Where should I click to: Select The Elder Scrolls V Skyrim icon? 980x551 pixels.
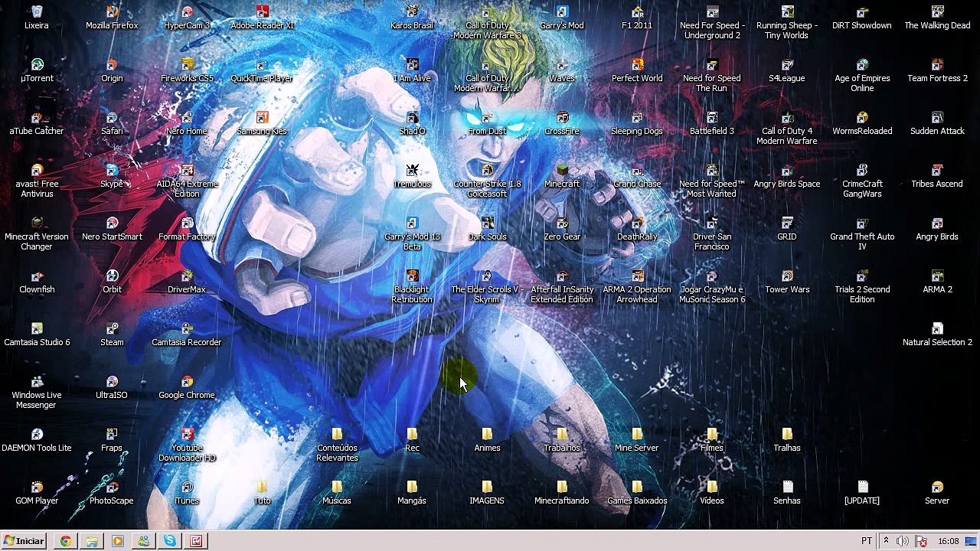click(x=487, y=286)
